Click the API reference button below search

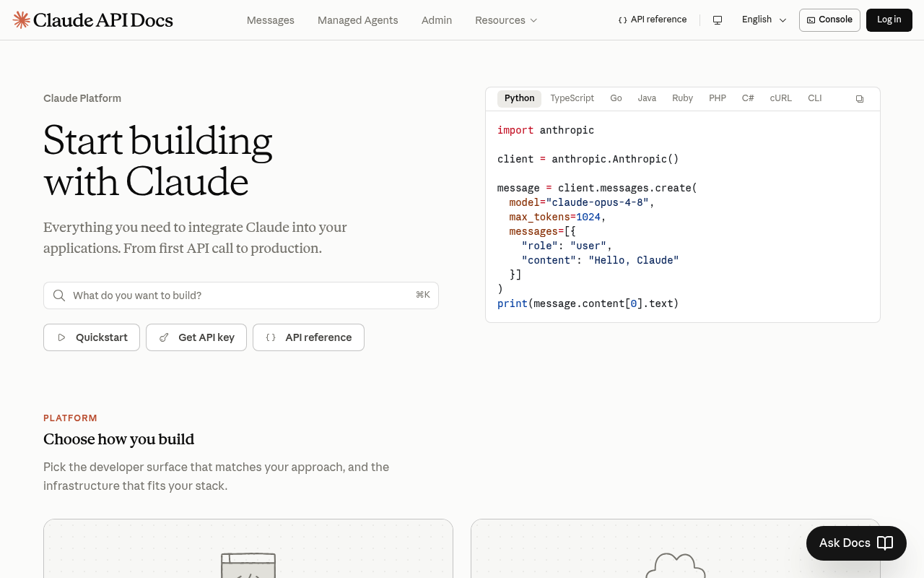(308, 337)
